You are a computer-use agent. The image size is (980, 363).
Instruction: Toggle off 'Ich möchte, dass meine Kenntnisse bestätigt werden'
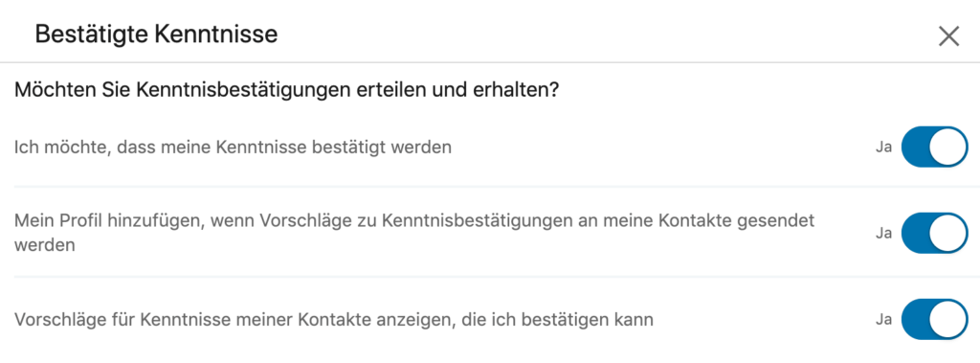point(934,147)
